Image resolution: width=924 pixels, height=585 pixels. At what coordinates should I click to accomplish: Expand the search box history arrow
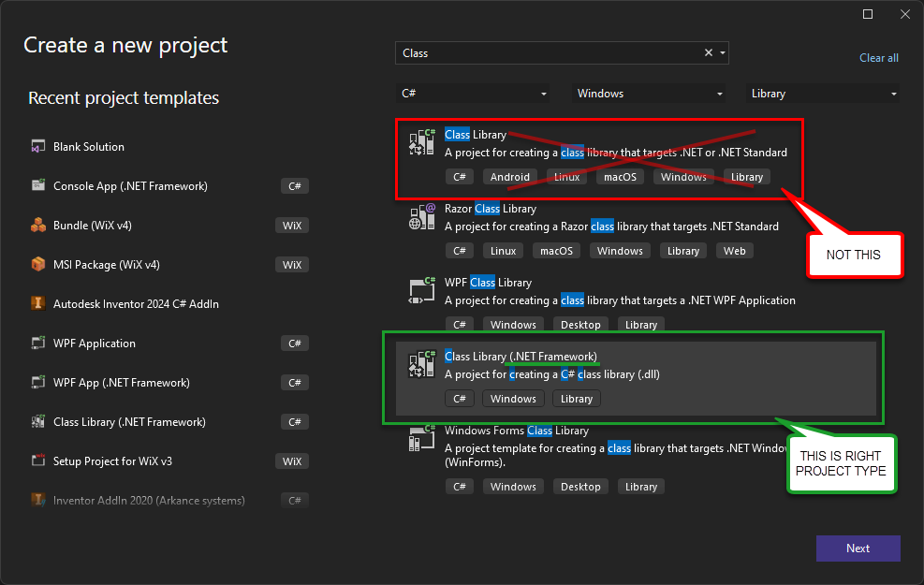pyautogui.click(x=722, y=53)
